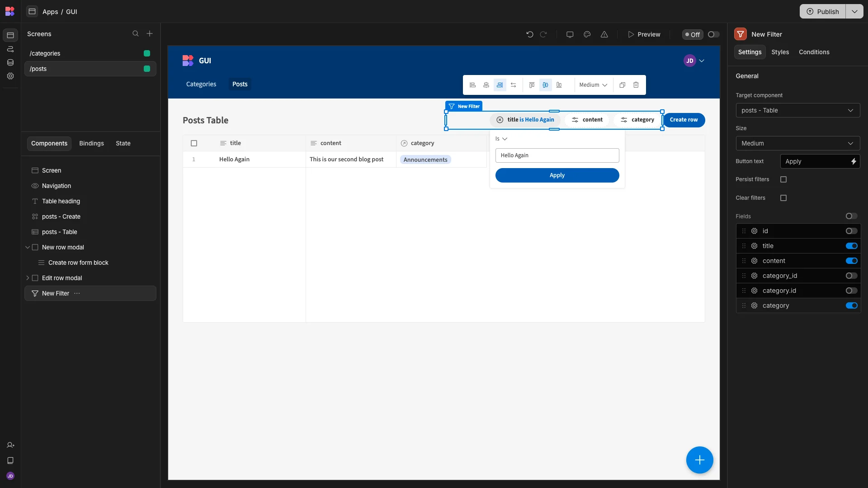This screenshot has height=488, width=868.
Task: Disable the title field toggle
Action: coord(851,246)
